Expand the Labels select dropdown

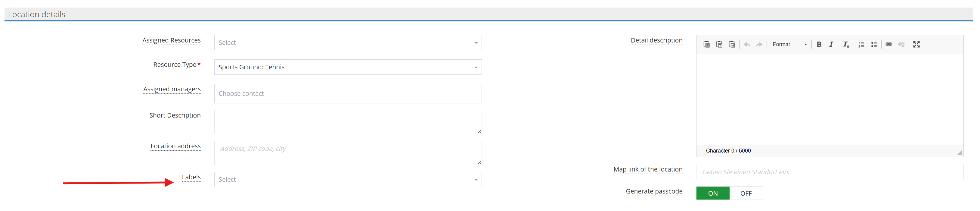tap(348, 180)
